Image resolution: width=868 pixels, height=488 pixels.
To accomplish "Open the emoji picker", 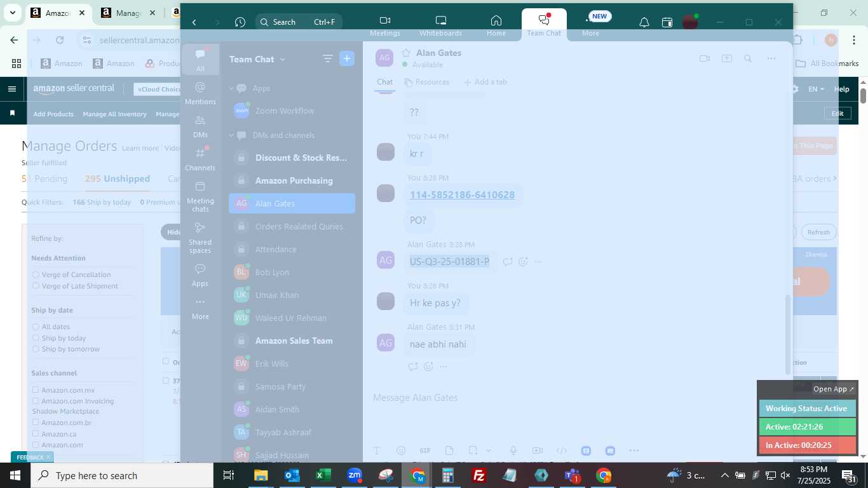I will click(401, 451).
